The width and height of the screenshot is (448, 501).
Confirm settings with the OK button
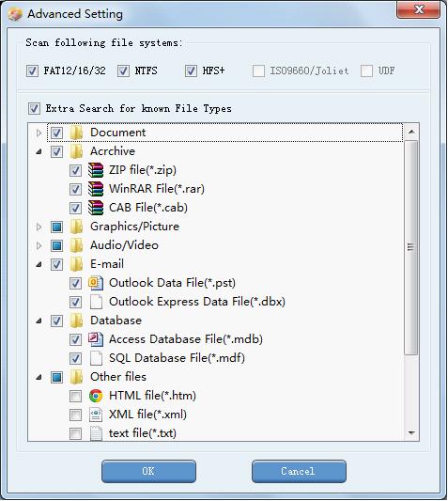click(148, 472)
